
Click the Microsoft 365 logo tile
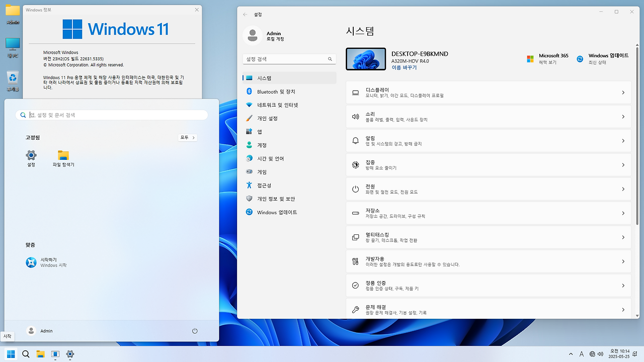click(x=530, y=59)
